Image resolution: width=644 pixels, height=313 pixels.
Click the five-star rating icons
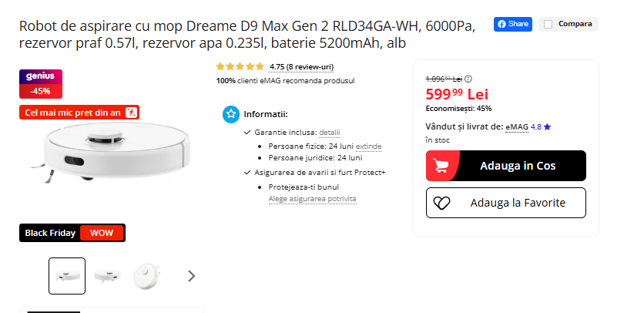pos(240,67)
